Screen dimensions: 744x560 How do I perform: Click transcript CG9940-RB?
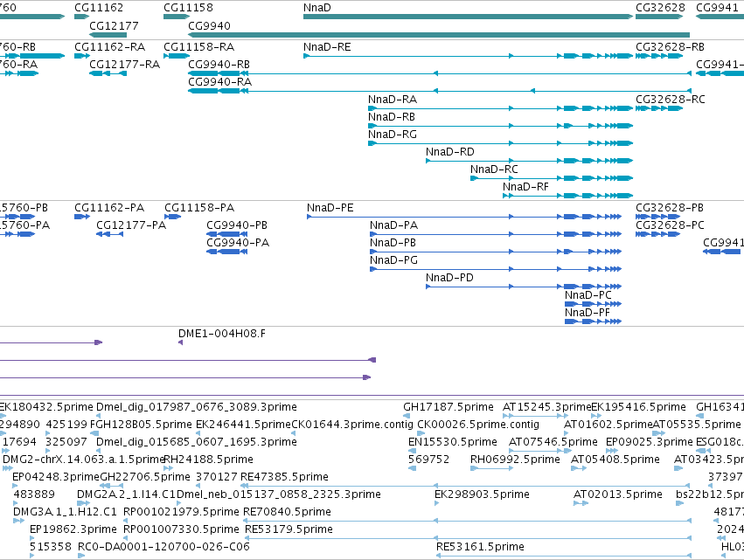(x=219, y=65)
